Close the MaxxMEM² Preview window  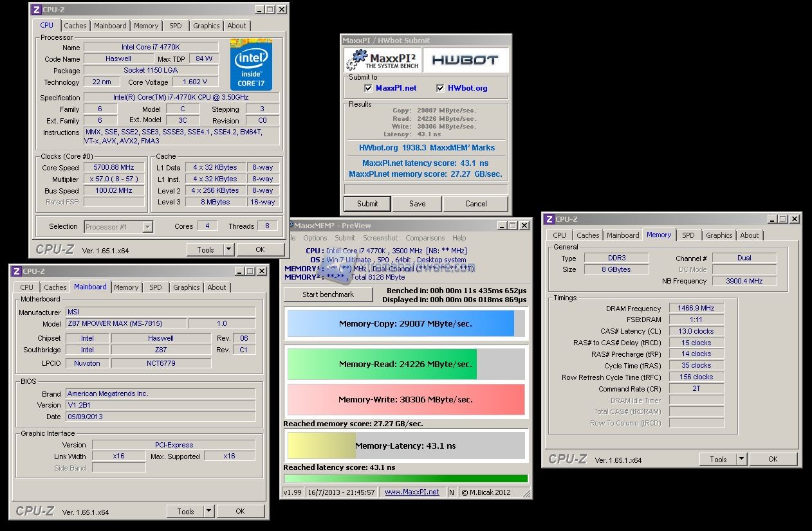[x=524, y=226]
